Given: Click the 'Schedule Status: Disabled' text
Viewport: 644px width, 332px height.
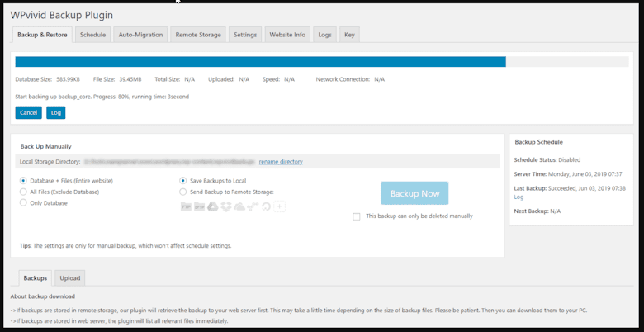Looking at the screenshot, I should coord(547,159).
